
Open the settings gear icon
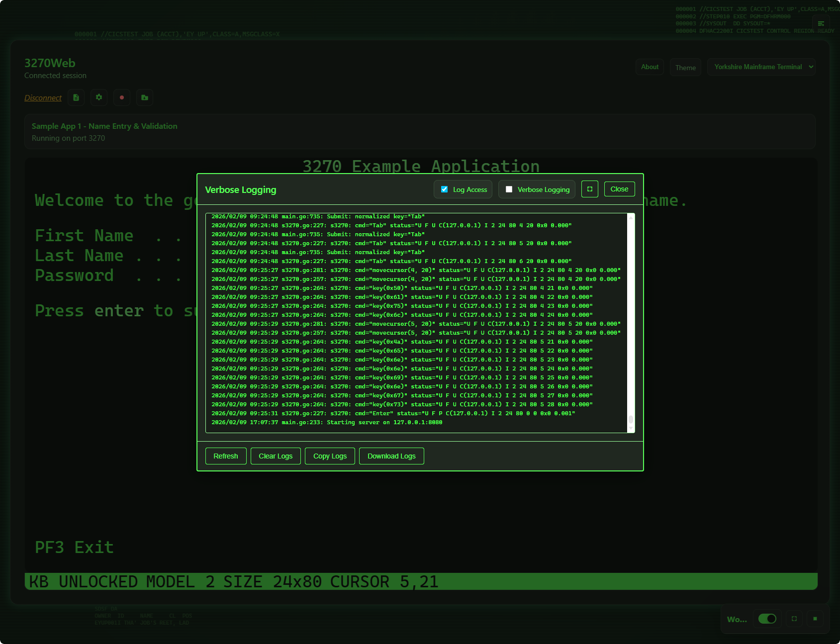[98, 97]
